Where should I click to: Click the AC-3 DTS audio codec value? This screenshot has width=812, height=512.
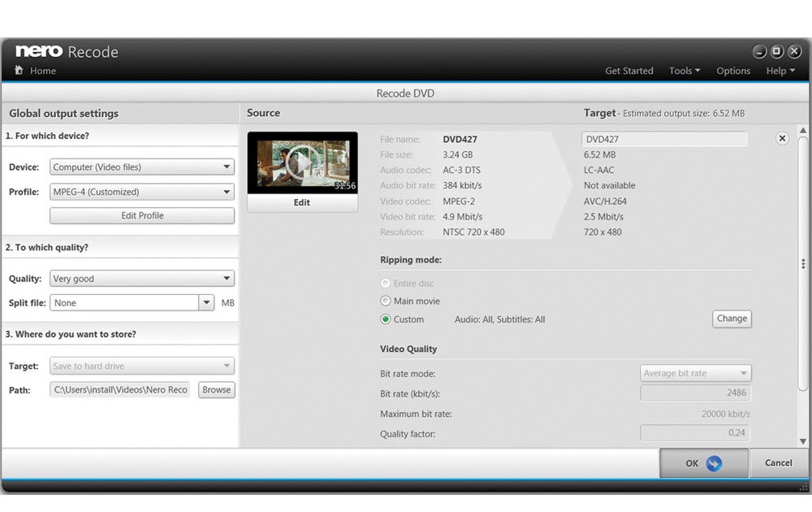click(x=461, y=170)
